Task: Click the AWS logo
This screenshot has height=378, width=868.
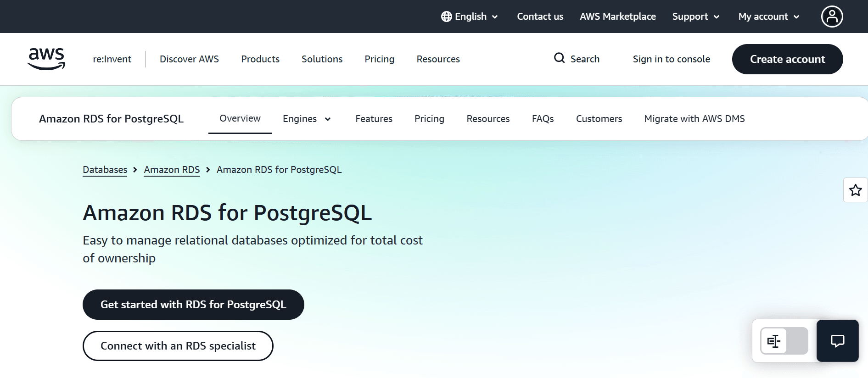Action: coord(46,59)
